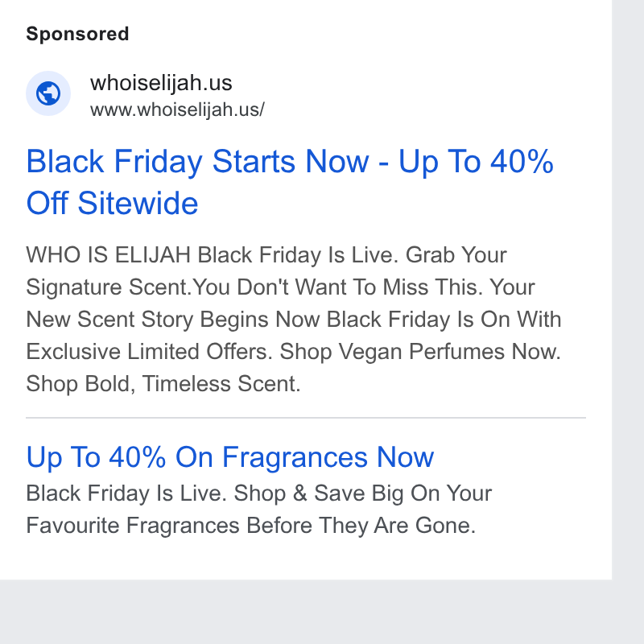
Task: Click the 'Off Sitewide' headline line
Action: point(112,203)
